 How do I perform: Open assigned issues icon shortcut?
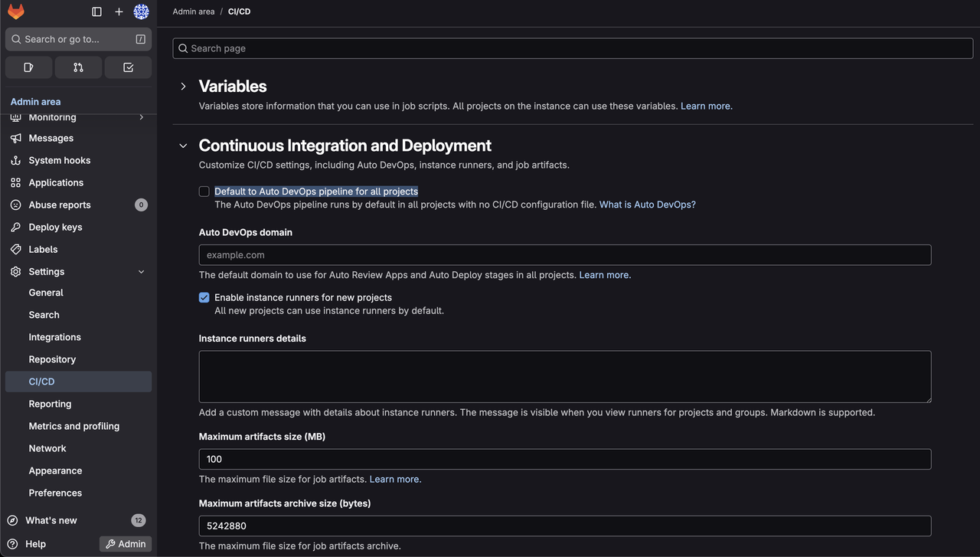coord(28,67)
